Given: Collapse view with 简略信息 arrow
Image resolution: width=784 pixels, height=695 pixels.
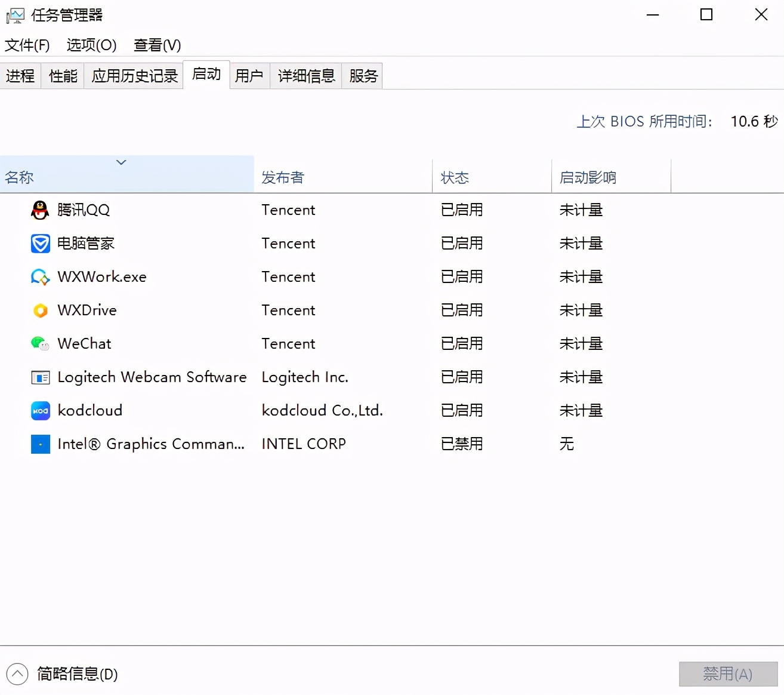Looking at the screenshot, I should coord(17,674).
